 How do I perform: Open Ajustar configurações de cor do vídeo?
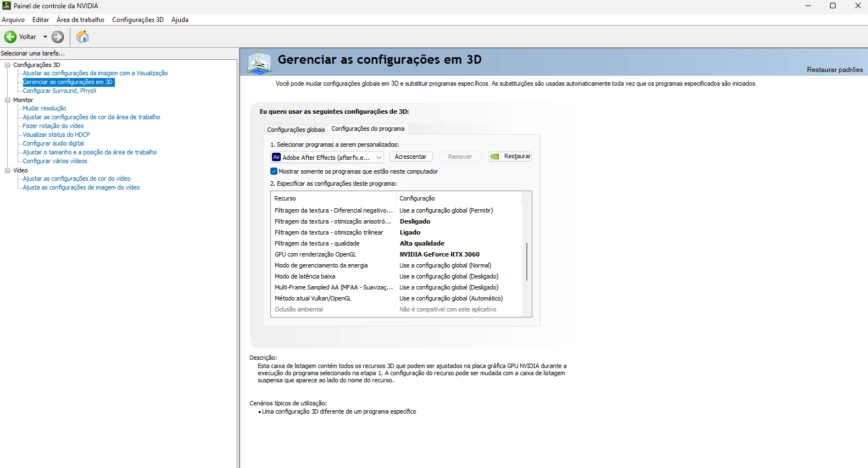[76, 179]
